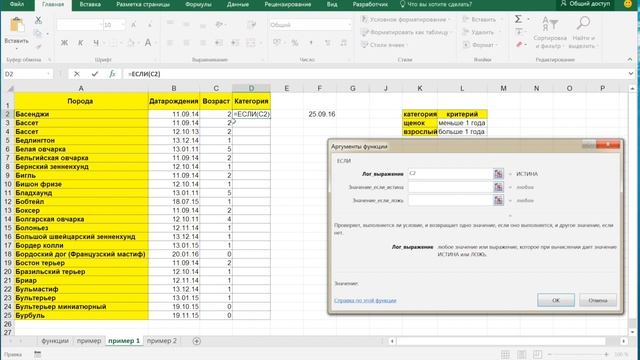This screenshot has height=360, width=640.
Task: Click the Clear eraser icon
Action: click(x=519, y=44)
